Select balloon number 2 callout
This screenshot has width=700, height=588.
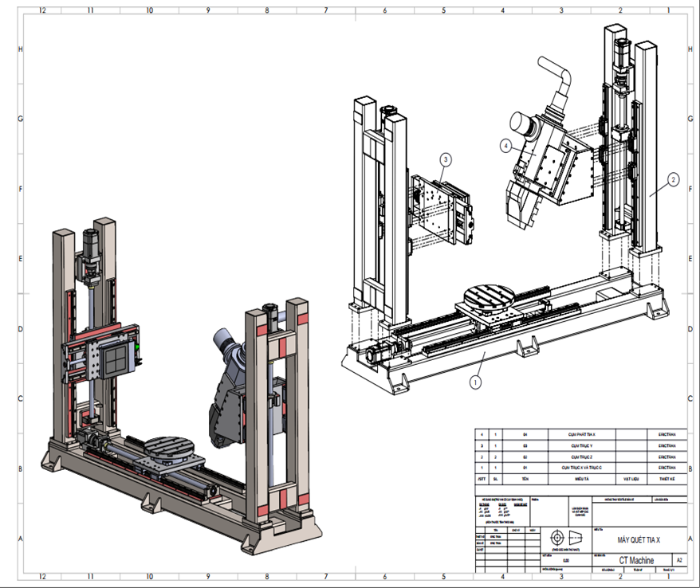click(x=672, y=181)
